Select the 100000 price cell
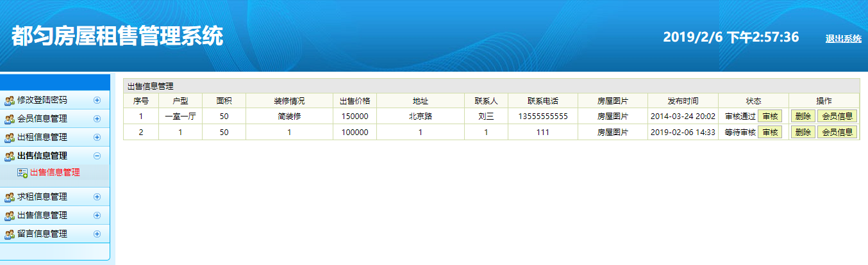 (355, 132)
